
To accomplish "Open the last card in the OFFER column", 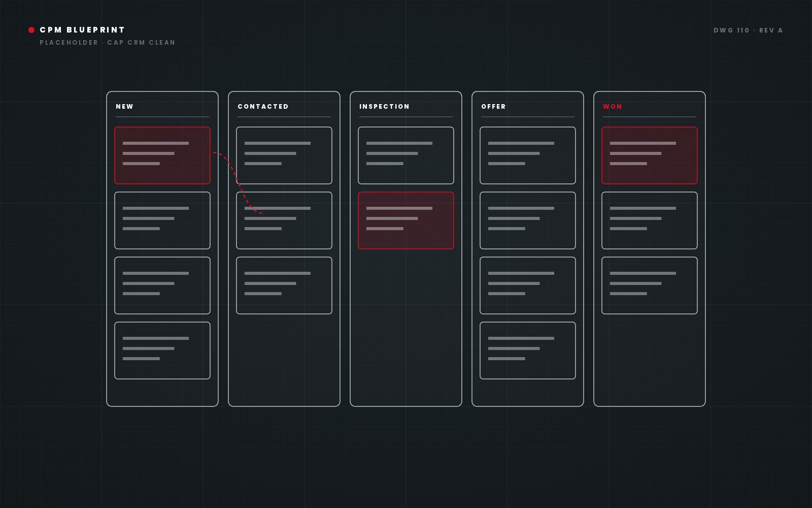I will (x=528, y=351).
